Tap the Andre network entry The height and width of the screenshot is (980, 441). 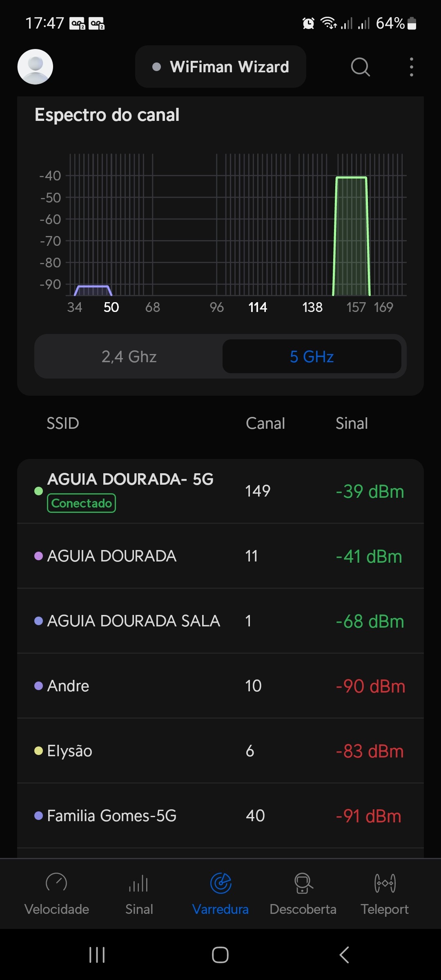coord(220,686)
